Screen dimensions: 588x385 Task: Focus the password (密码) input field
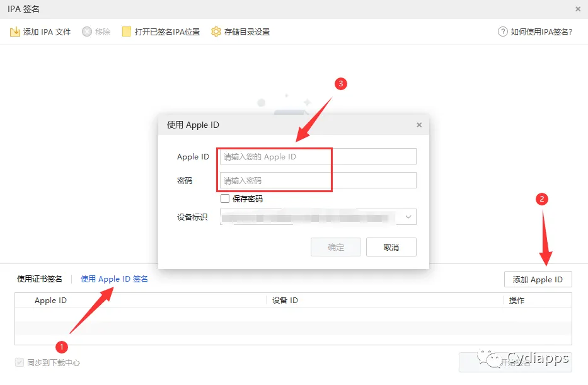click(x=318, y=180)
